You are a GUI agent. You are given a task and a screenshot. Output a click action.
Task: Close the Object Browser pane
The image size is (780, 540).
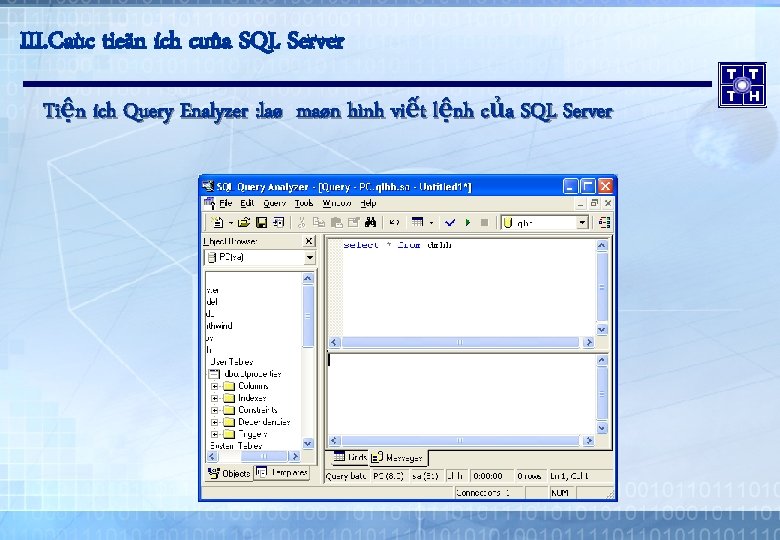(309, 241)
